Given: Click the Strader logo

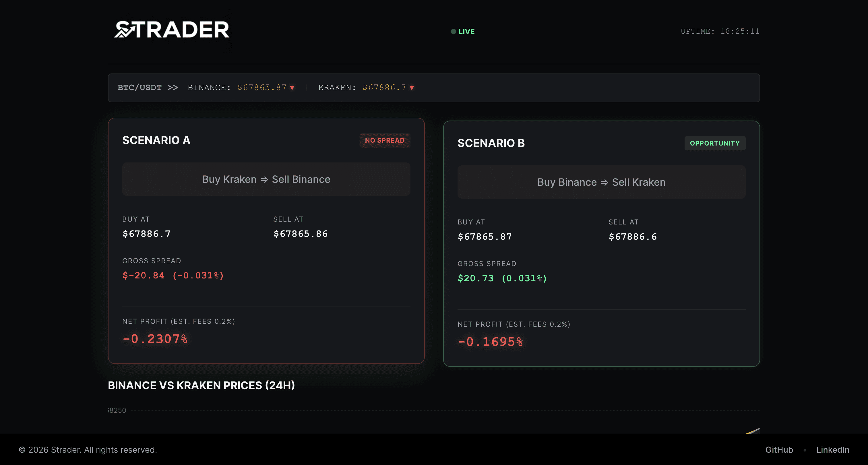Looking at the screenshot, I should click(x=172, y=30).
